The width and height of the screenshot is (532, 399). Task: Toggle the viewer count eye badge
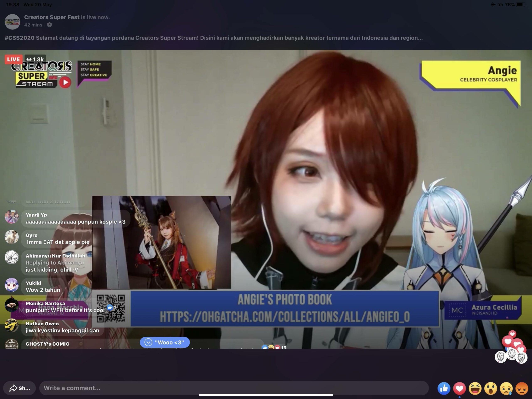[x=35, y=59]
